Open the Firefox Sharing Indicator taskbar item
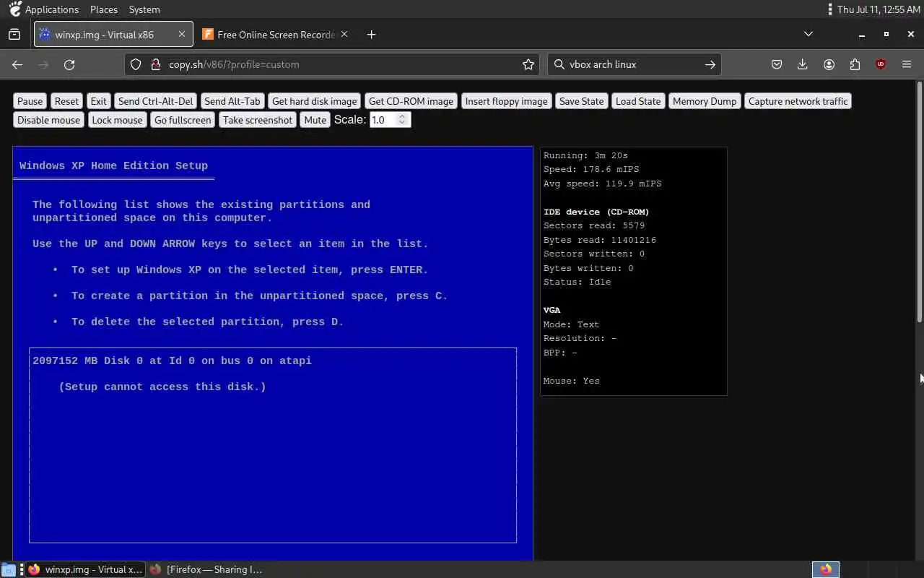 tap(206, 569)
